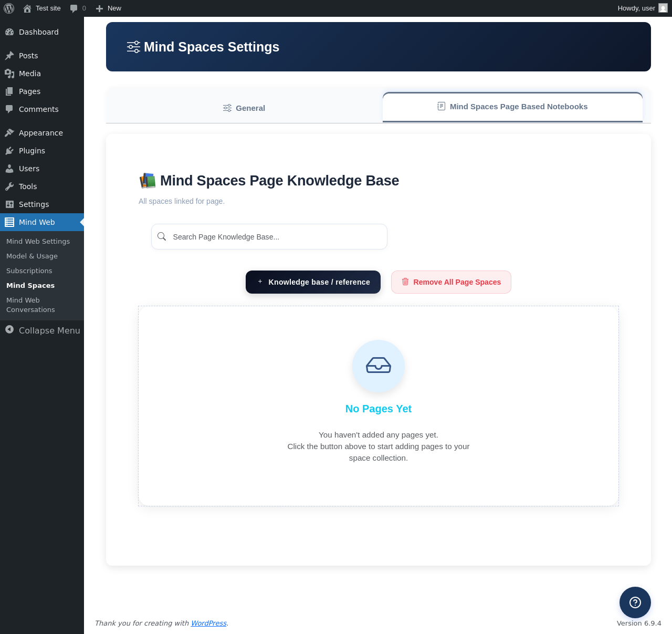Viewport: 672px width, 634px height.
Task: Click the Users person icon
Action: click(x=9, y=169)
